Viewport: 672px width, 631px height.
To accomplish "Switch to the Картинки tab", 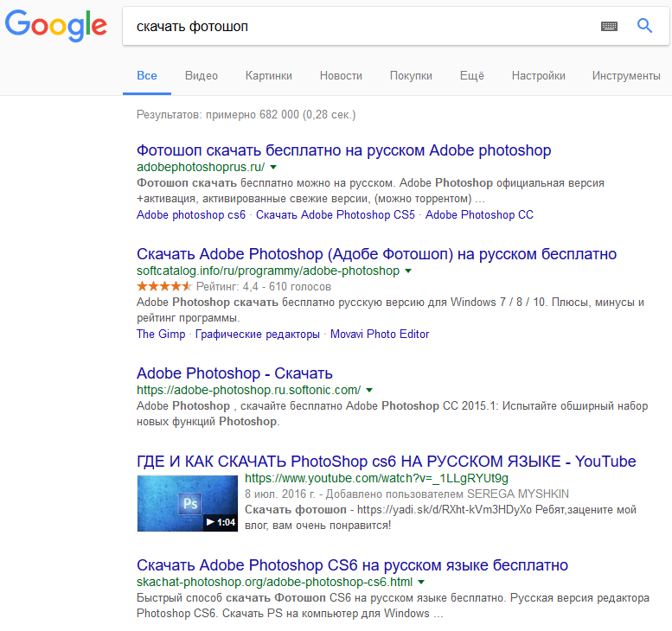I will [x=269, y=76].
